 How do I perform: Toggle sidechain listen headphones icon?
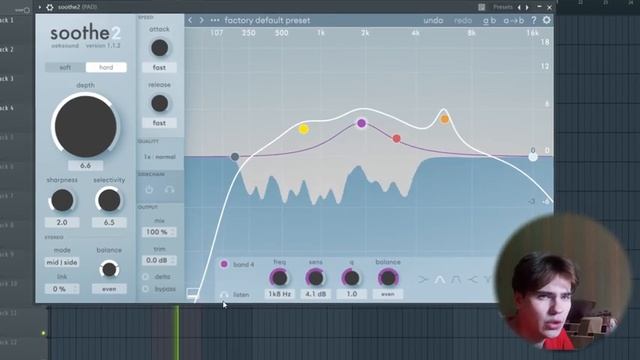[169, 189]
